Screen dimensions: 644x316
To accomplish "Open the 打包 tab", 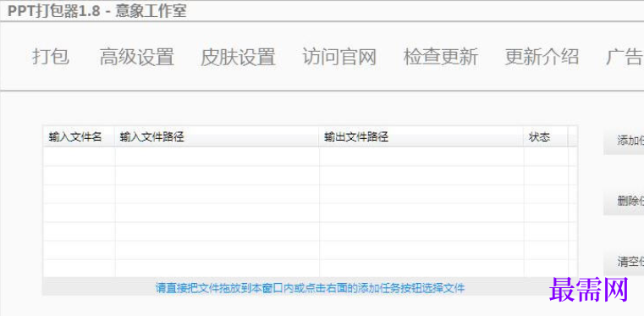I will coord(51,57).
